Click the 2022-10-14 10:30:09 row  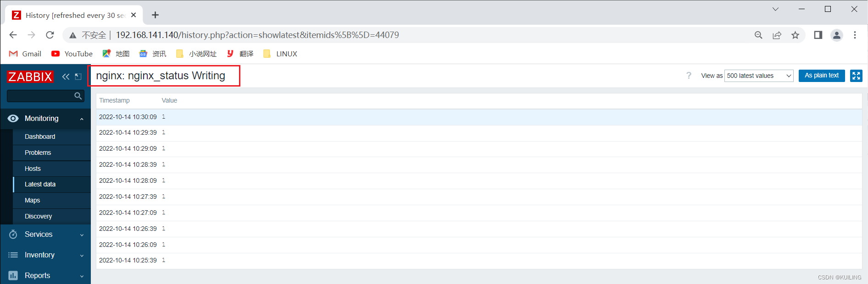point(479,117)
